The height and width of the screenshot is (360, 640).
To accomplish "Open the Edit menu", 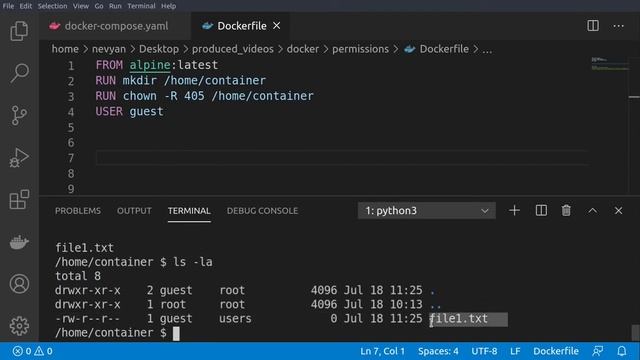I will tap(26, 6).
